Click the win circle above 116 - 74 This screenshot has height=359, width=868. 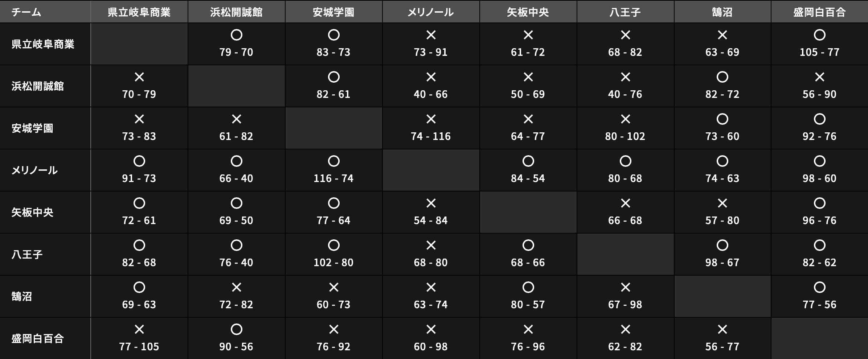click(x=333, y=161)
